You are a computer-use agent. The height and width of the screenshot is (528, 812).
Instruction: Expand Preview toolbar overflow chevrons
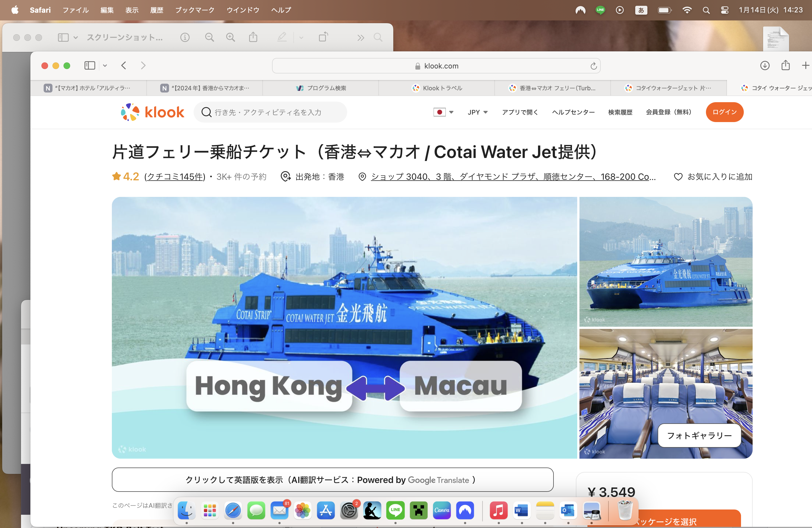[x=361, y=38]
